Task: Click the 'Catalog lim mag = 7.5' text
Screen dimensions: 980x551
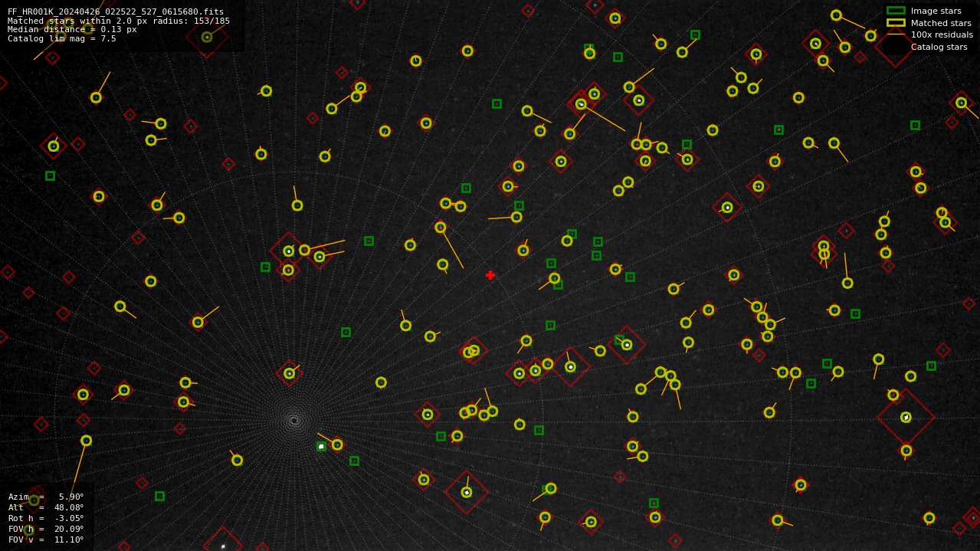Action: (62, 38)
